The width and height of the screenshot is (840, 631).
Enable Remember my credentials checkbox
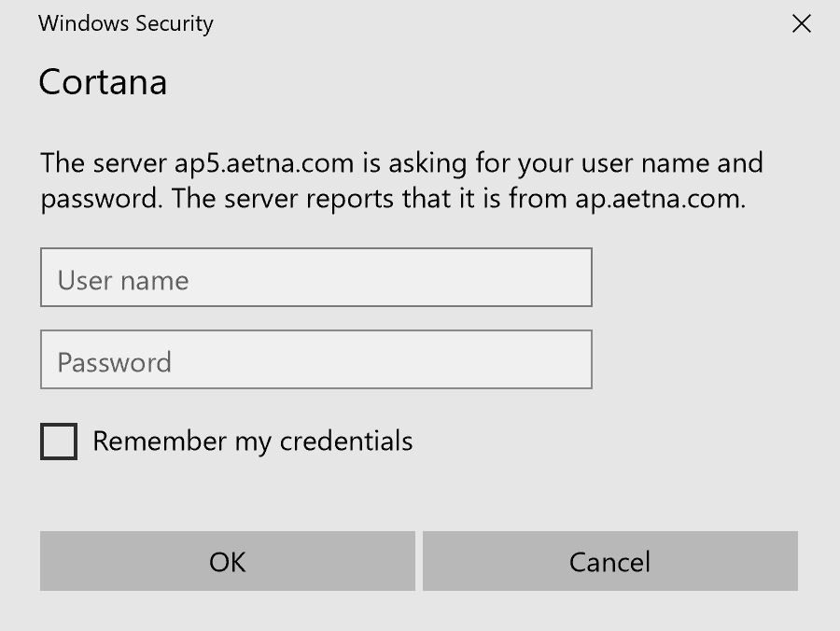[59, 442]
